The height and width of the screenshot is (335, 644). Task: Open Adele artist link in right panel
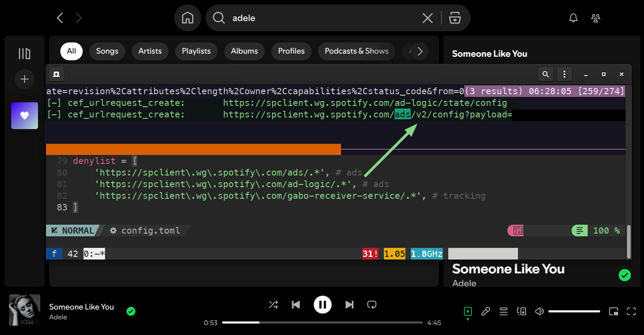tap(464, 283)
